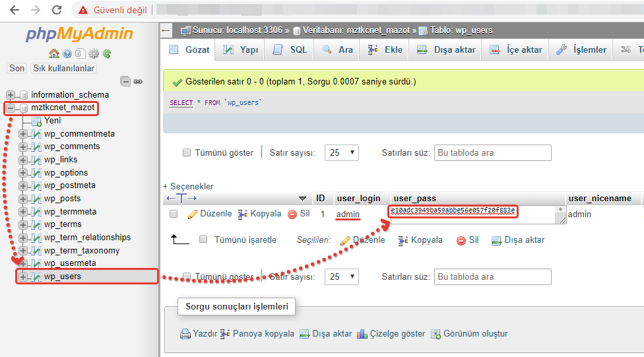Click the red Sil delete icon in row
Viewport: 644px width, 357px height.
point(292,214)
